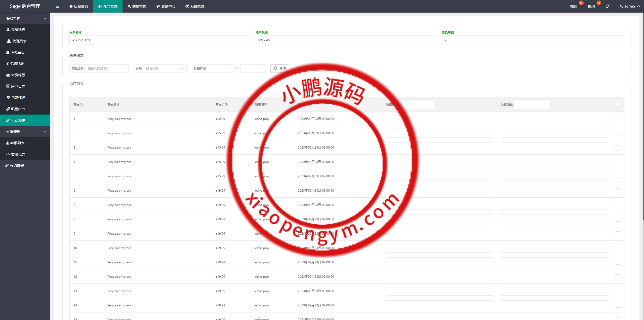Tick checkbox for product ID 5
Image resolution: width=644 pixels, height=320 pixels.
click(x=618, y=176)
